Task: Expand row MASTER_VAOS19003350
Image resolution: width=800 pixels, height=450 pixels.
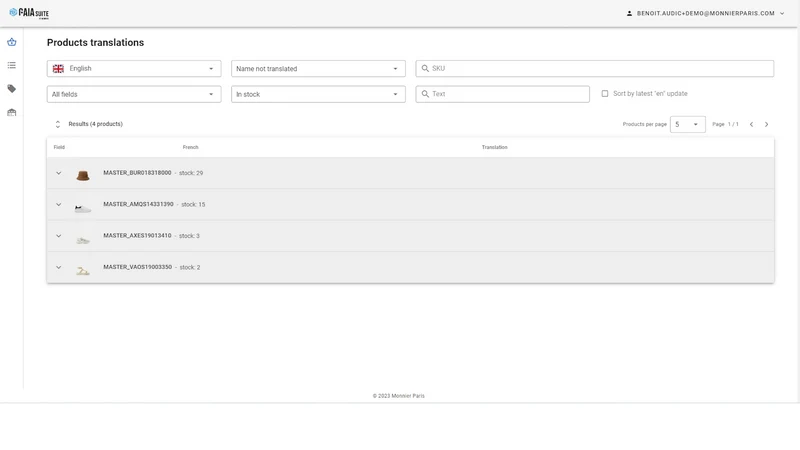Action: click(x=59, y=267)
